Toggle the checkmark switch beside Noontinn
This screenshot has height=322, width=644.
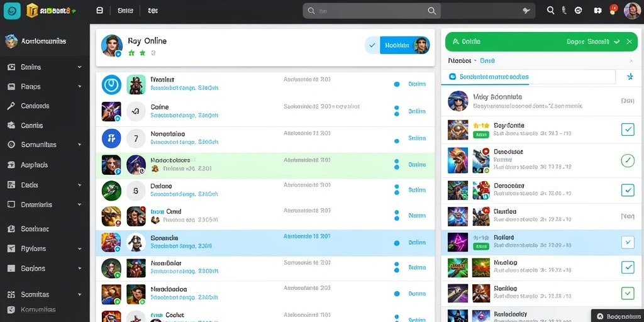pos(372,45)
